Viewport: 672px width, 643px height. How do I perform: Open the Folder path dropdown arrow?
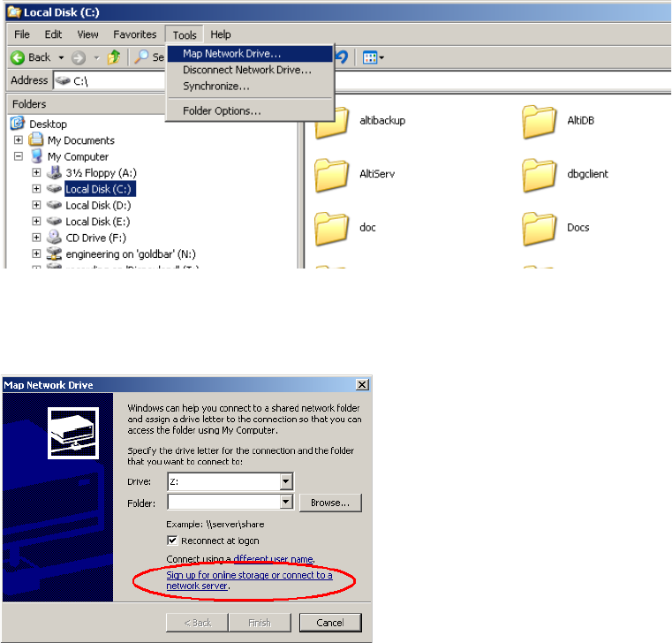point(286,502)
